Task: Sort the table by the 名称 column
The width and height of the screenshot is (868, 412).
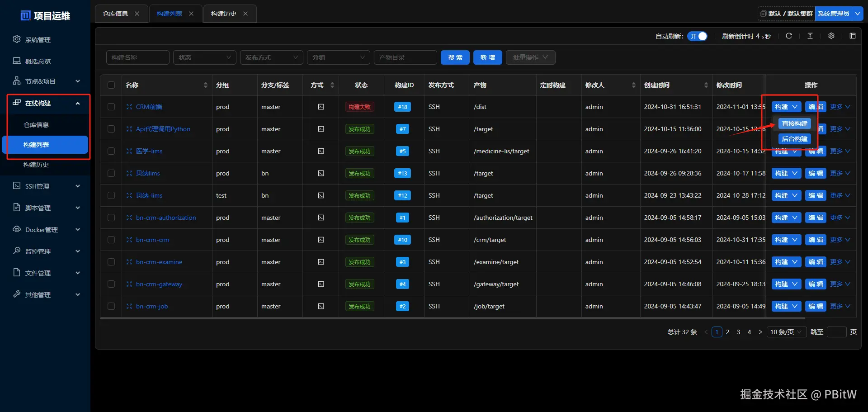Action: click(x=206, y=85)
